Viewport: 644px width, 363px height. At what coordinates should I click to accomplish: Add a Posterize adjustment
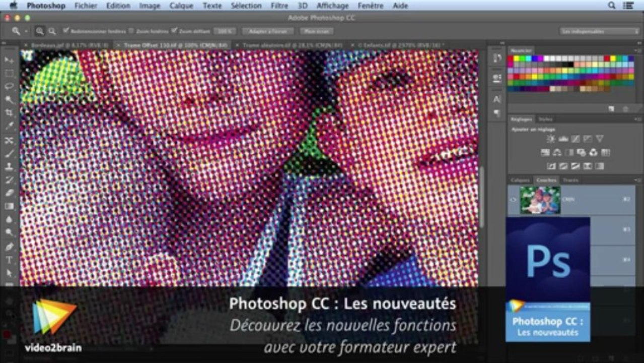563,166
